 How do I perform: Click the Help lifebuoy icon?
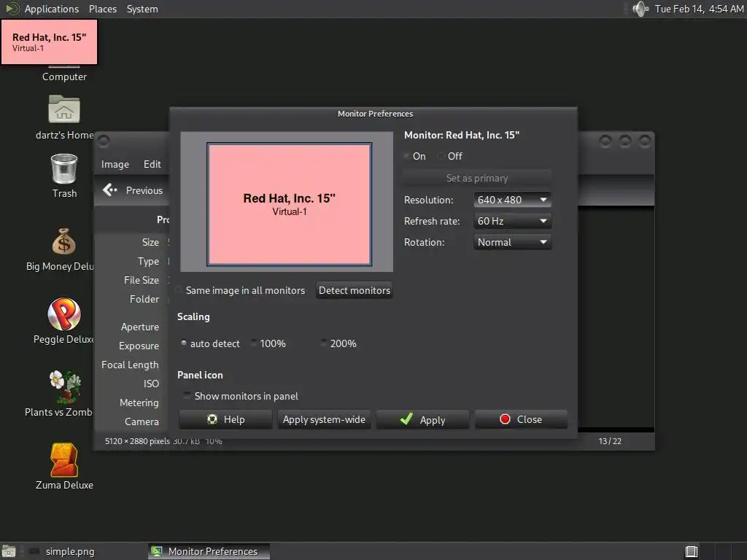(212, 419)
